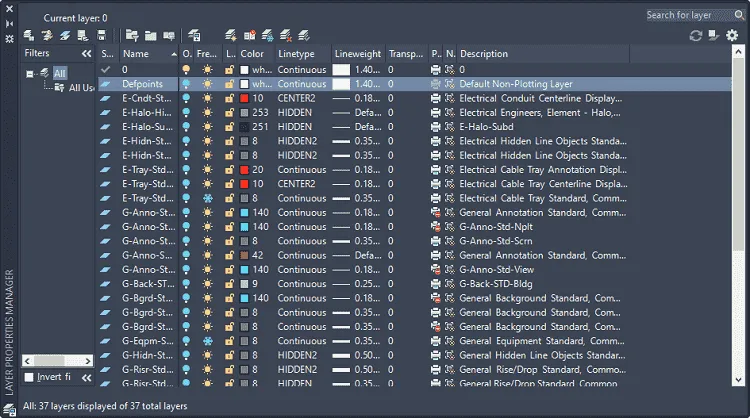Change the red color swatch of E-Tray-Std 20
Screen dimensions: 750x418
point(244,170)
